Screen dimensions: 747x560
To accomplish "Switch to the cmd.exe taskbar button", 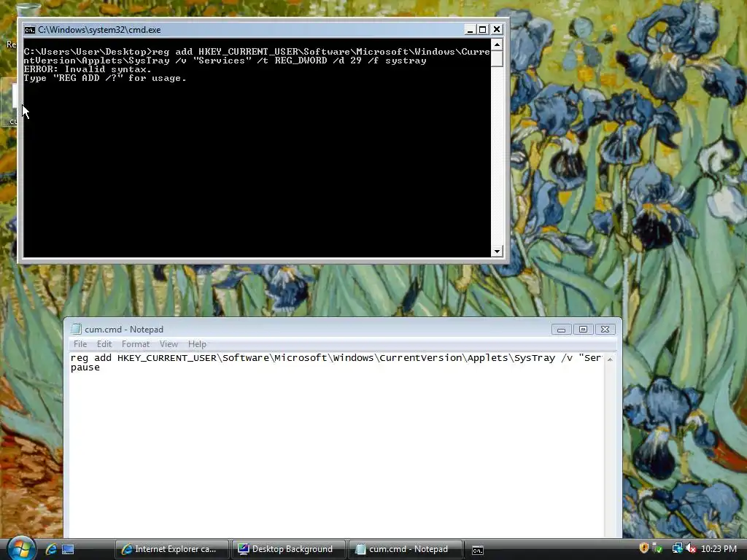I will 477,550.
